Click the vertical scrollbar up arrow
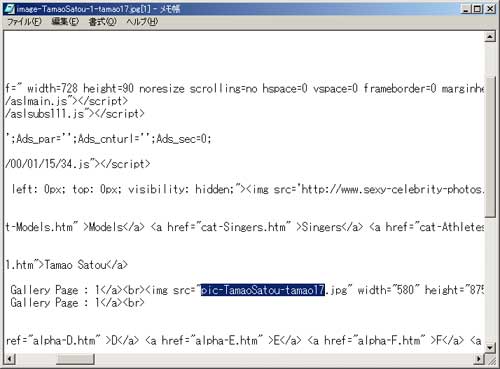The height and width of the screenshot is (369, 500). (x=490, y=37)
